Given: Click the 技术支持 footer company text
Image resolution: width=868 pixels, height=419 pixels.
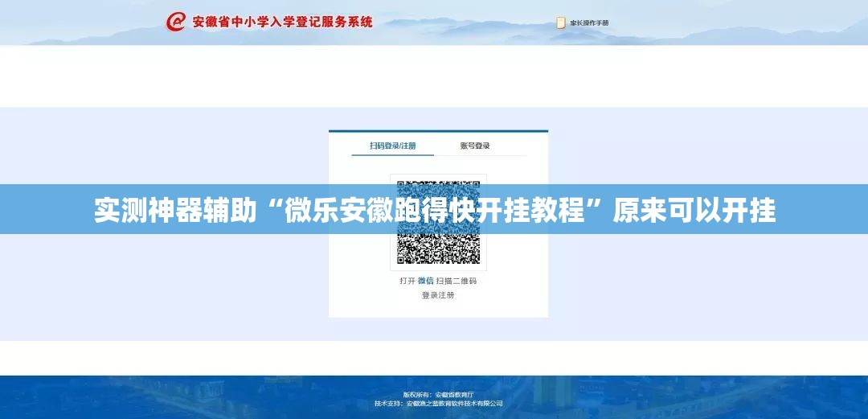Looking at the screenshot, I should [439, 404].
